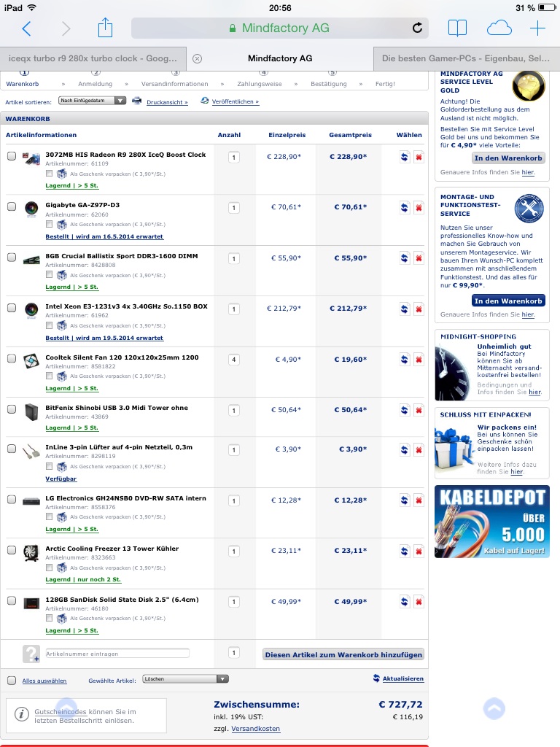The width and height of the screenshot is (560, 747).
Task: Reload the page with the refresh icon
Action: (417, 28)
